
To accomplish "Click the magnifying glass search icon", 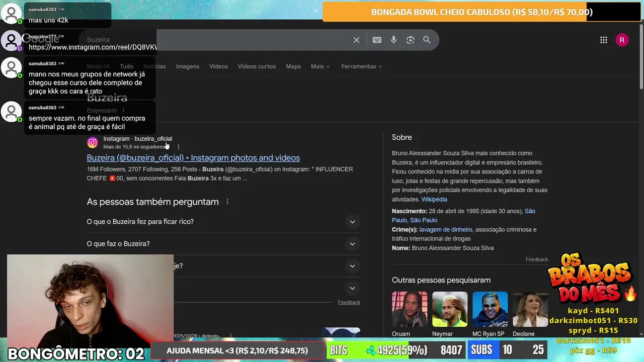I will (427, 40).
